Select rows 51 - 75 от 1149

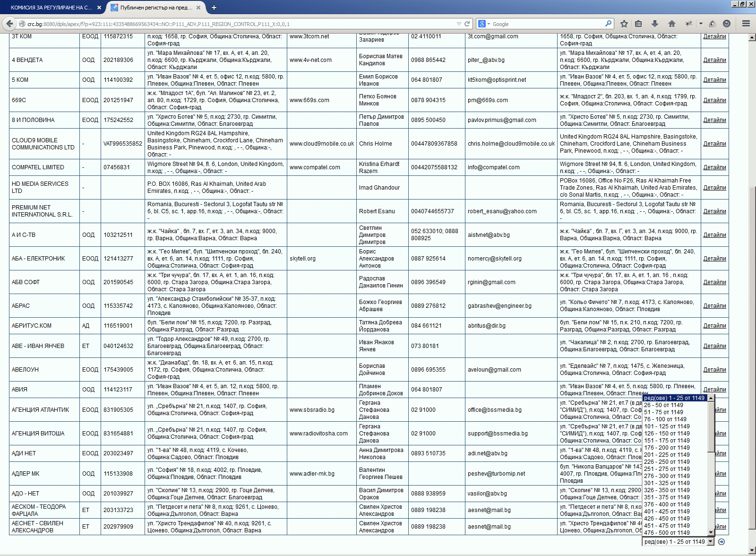tap(663, 412)
